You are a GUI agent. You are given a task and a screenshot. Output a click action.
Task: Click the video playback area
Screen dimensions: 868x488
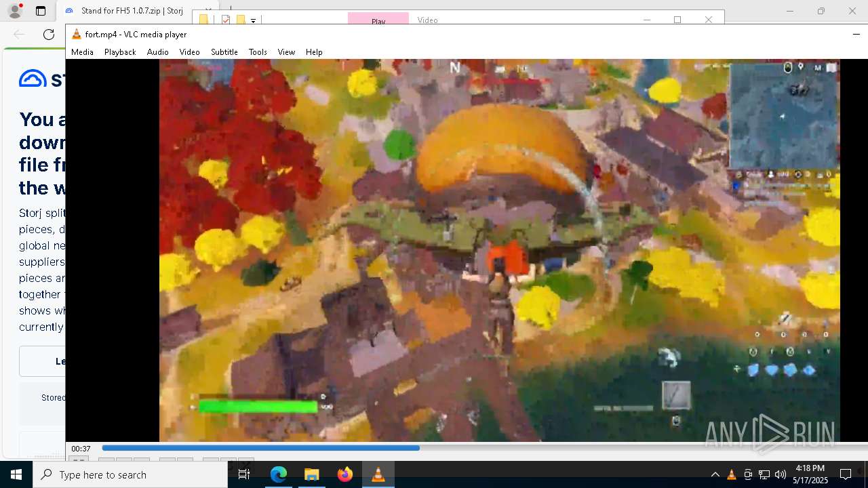499,250
